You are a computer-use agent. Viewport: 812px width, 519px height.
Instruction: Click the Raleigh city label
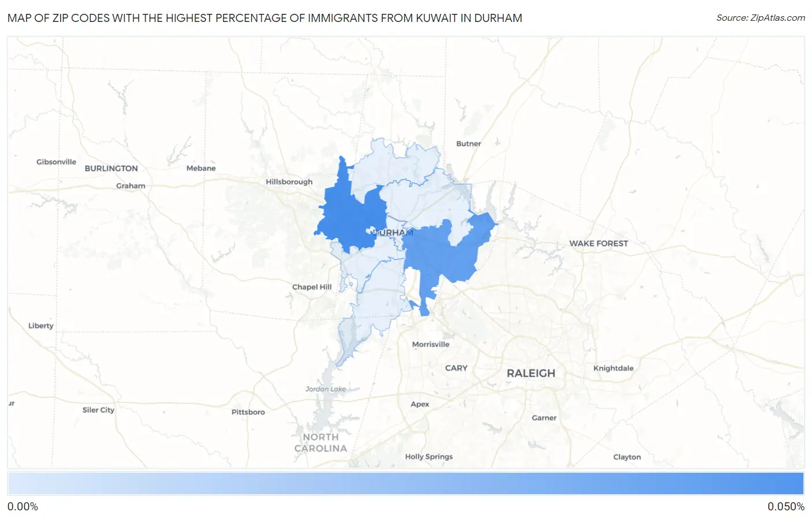tap(531, 373)
